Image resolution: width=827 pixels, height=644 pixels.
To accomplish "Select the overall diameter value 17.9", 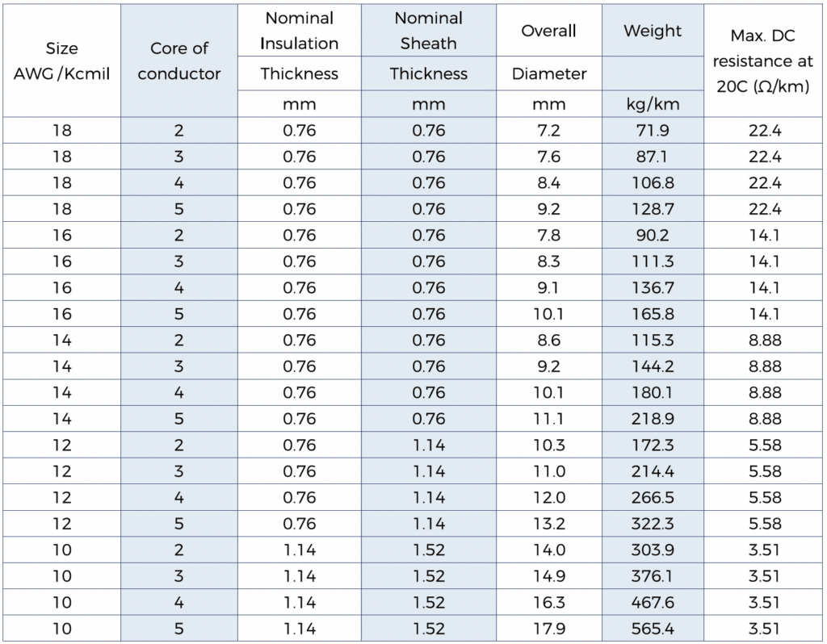I will click(x=548, y=629).
